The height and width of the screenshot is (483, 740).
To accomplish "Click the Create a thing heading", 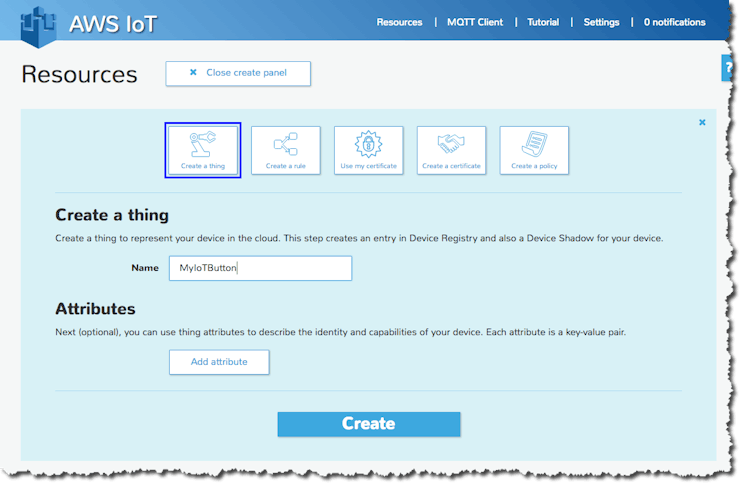I will (112, 215).
